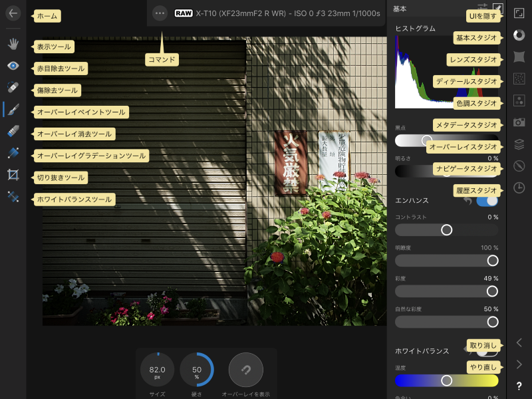The height and width of the screenshot is (399, 532).
Task: Select the Overlay Paint brush tool
Action: (13, 110)
